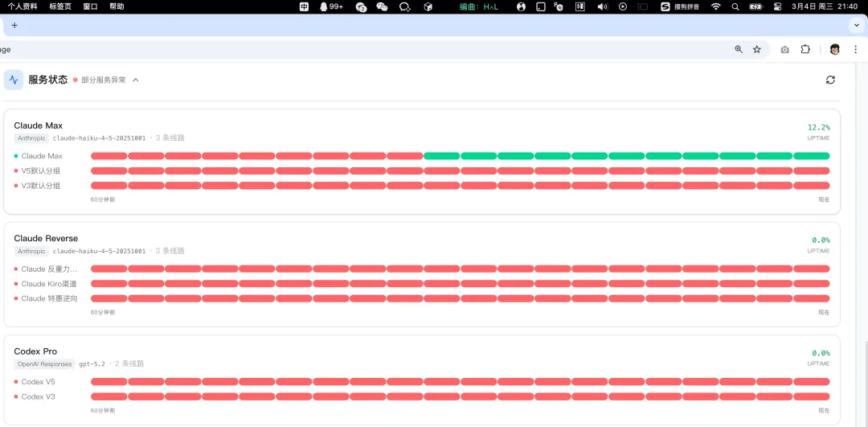Viewport: 868px width, 427px height.
Task: Open the macOS Control Center icon
Action: point(777,6)
